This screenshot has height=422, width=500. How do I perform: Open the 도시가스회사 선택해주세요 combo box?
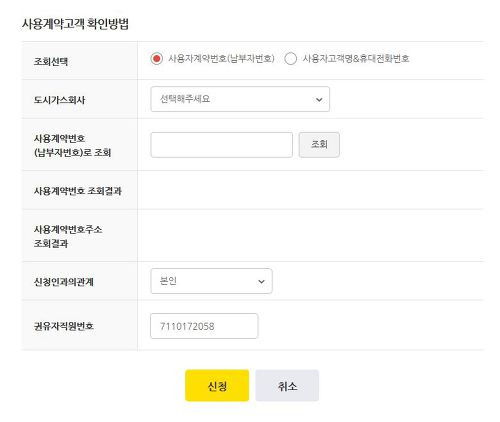pos(240,99)
